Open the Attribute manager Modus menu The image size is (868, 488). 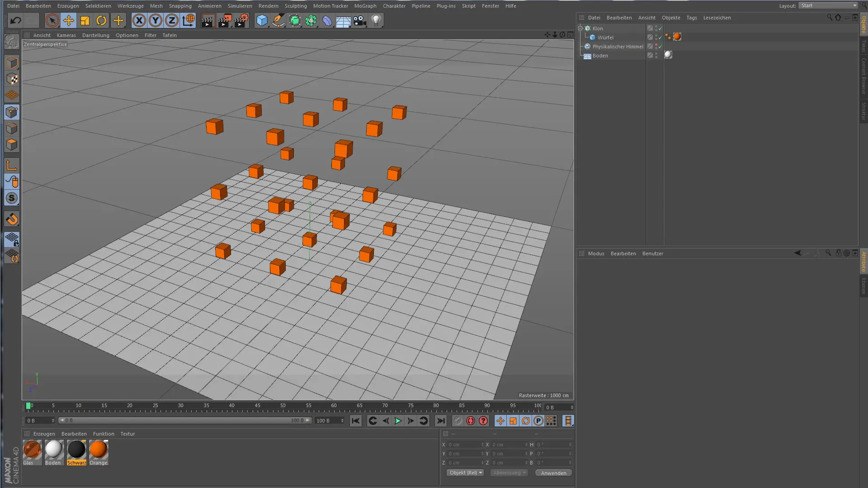pyautogui.click(x=596, y=253)
